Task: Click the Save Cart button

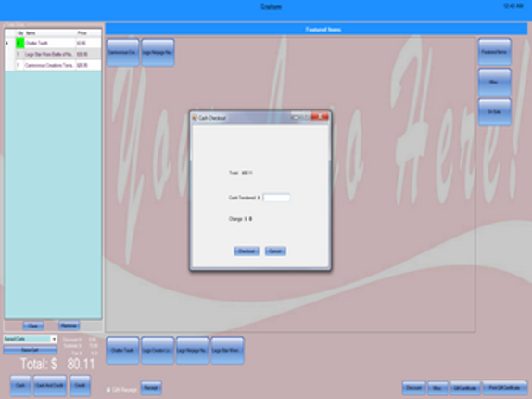Action: [x=30, y=350]
